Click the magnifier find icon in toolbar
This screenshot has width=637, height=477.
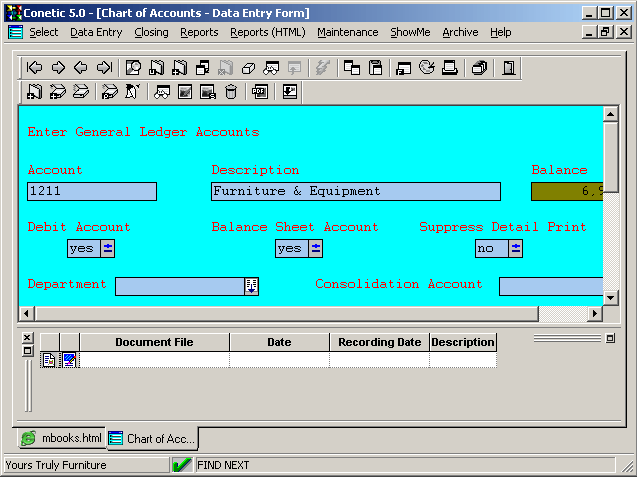[x=133, y=68]
